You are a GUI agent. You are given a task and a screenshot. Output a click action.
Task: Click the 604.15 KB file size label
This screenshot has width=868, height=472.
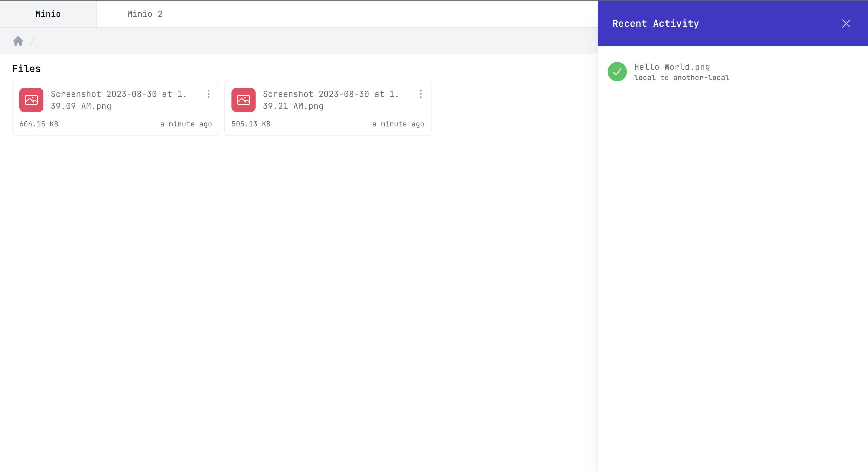[x=39, y=124]
